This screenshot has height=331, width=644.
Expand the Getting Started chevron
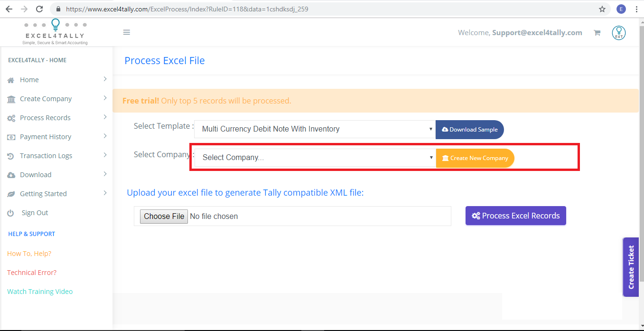point(105,193)
